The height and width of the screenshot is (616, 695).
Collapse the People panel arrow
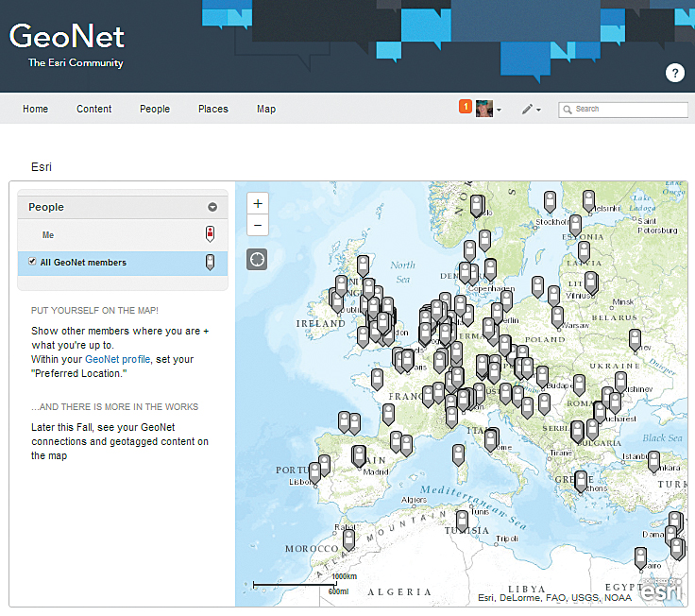(212, 207)
